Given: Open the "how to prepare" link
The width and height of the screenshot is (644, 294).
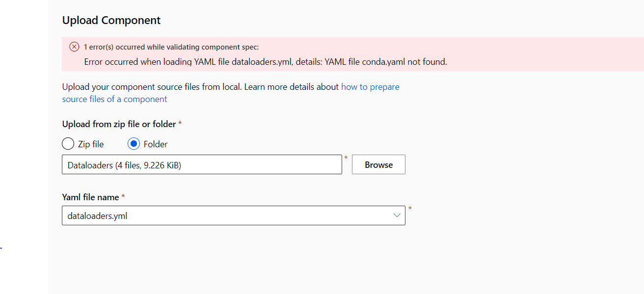Looking at the screenshot, I should tap(370, 87).
